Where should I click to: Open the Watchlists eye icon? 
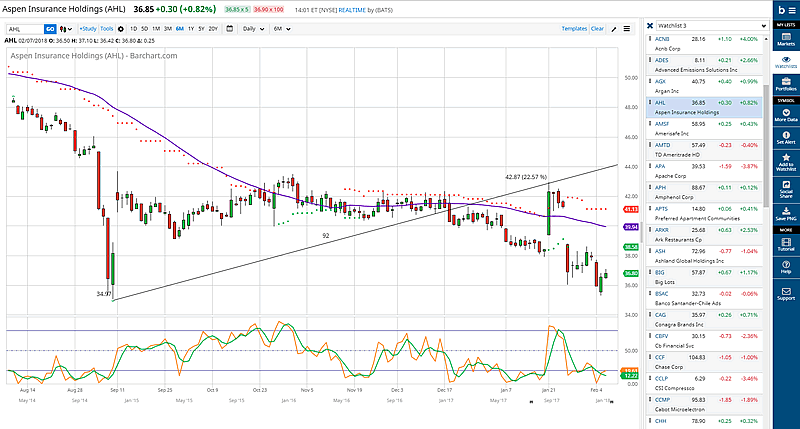pos(786,62)
